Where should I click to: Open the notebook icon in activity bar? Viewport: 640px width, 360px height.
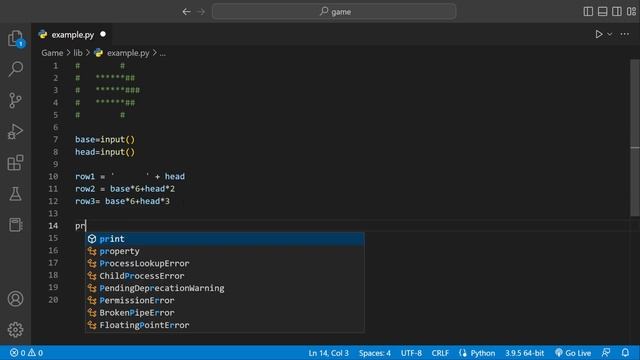16,225
